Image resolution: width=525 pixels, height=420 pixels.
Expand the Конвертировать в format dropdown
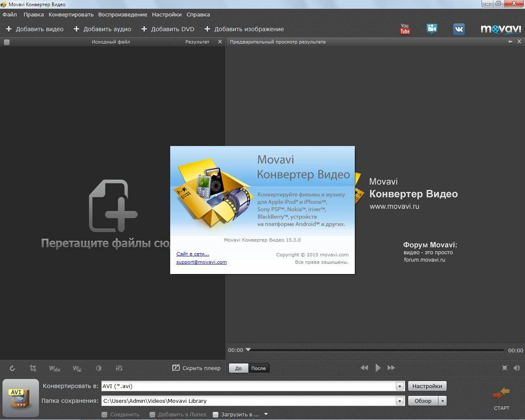coord(399,386)
